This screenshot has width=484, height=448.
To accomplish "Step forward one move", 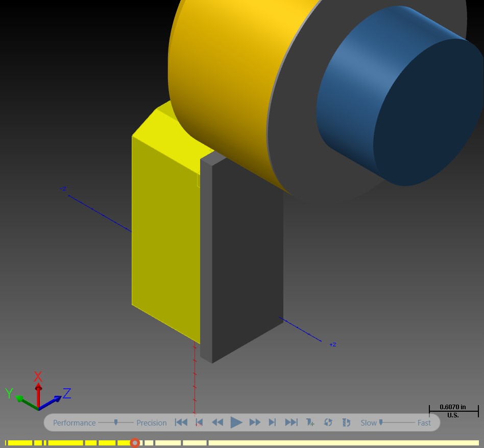I will coord(272,422).
